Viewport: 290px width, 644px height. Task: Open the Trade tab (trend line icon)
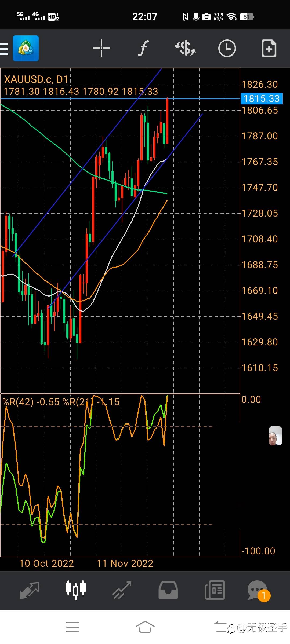(x=122, y=590)
